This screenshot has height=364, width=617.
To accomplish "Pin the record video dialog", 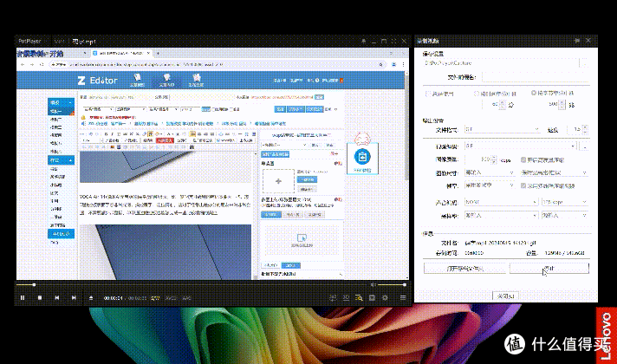I will [577, 41].
